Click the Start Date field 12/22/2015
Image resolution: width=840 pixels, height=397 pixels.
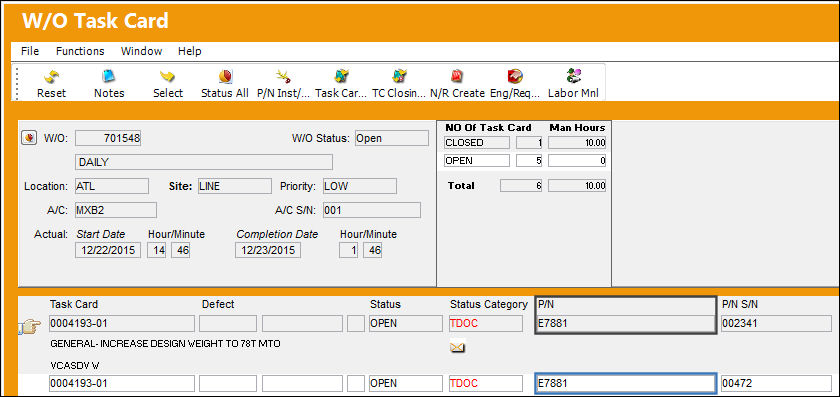[x=108, y=250]
